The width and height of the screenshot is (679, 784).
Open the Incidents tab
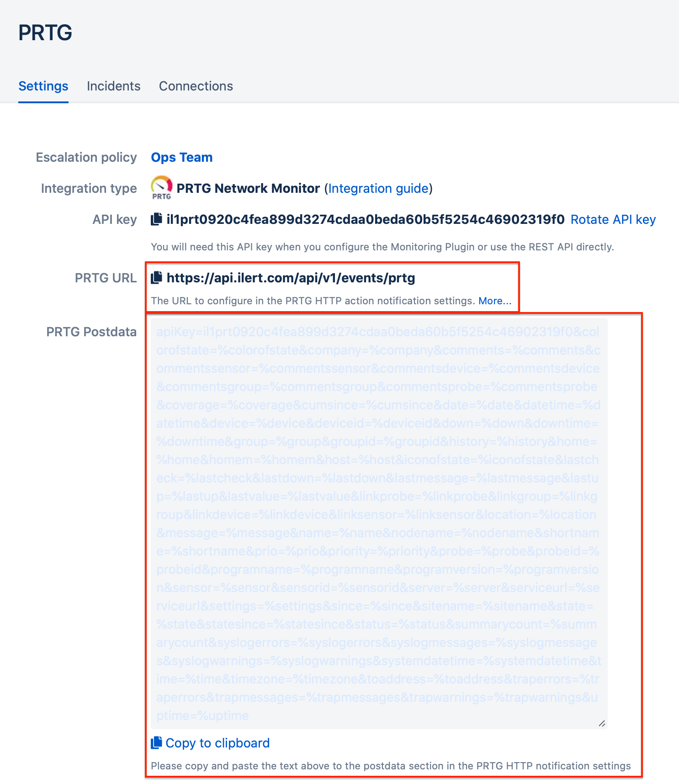(x=114, y=86)
